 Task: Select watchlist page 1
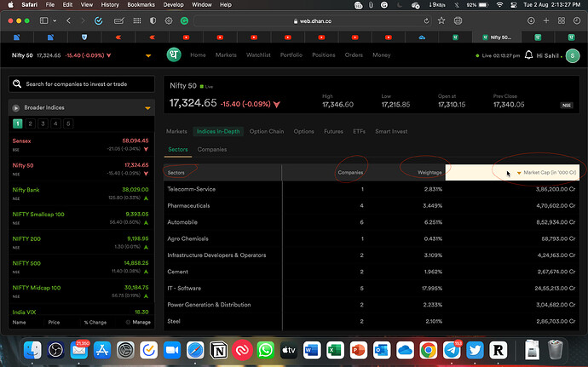(x=18, y=123)
